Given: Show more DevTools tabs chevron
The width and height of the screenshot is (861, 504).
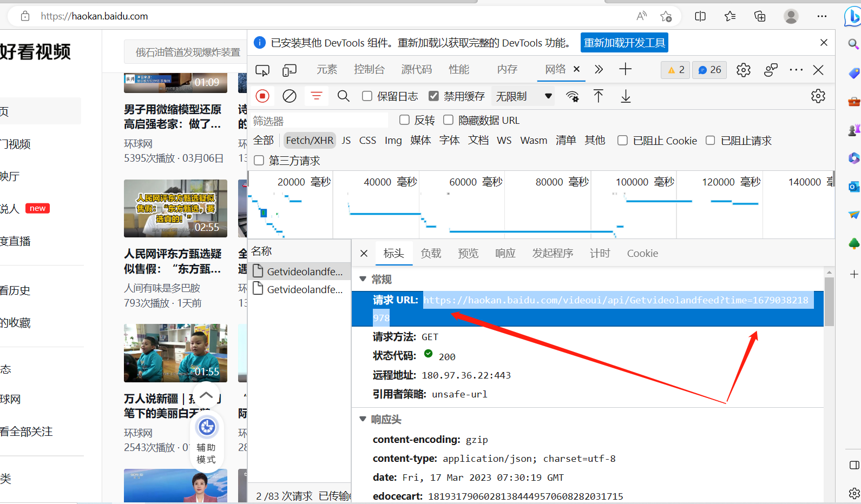Looking at the screenshot, I should click(599, 69).
